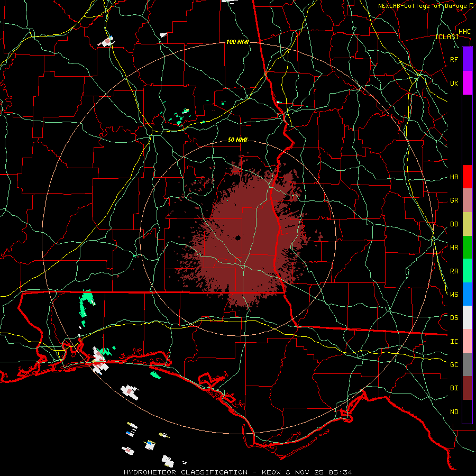Screen dimensions: 476x476
Task: Click the BI legend label
Action: pos(454,388)
